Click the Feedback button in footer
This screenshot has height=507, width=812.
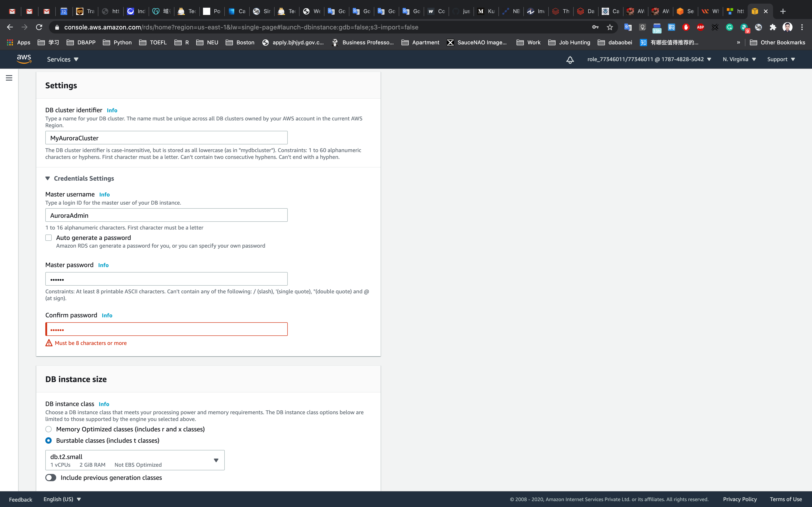coord(20,499)
